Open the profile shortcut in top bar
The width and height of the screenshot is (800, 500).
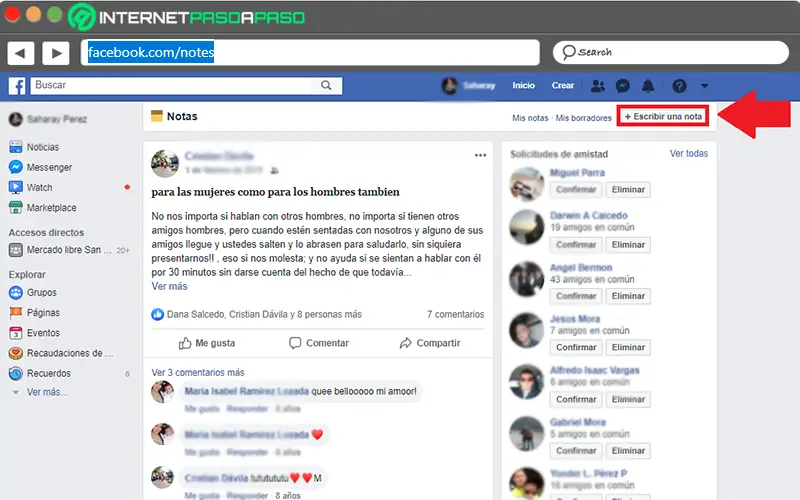point(468,86)
